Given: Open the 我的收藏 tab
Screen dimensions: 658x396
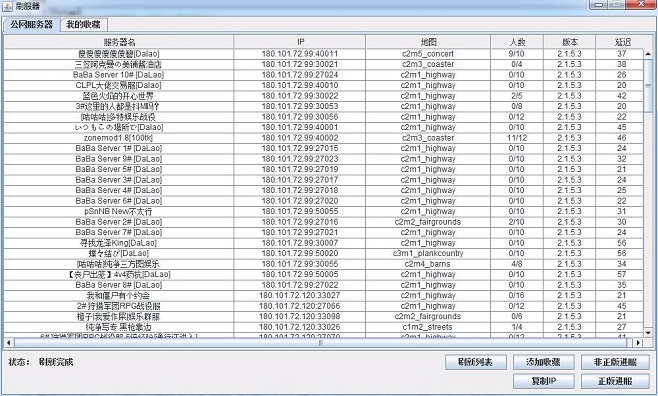Looking at the screenshot, I should 84,24.
